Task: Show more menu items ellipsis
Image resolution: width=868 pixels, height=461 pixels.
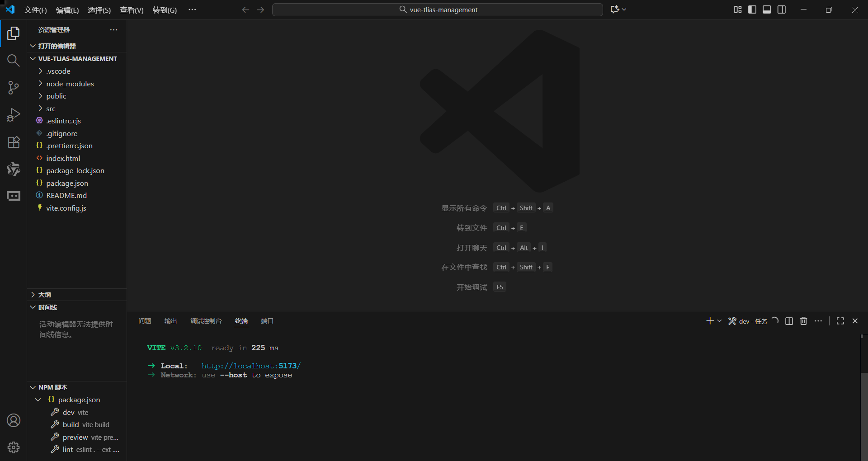Action: click(192, 9)
